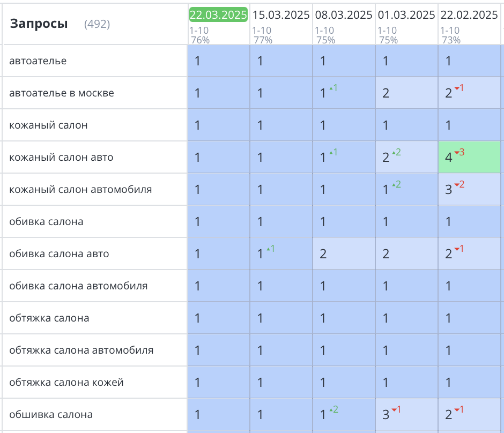Click the up arrow '1' beside 'автоателье в москве'

pos(333,88)
